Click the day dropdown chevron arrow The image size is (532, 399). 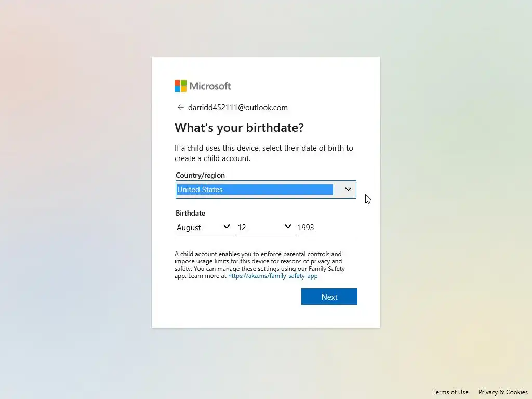point(288,227)
